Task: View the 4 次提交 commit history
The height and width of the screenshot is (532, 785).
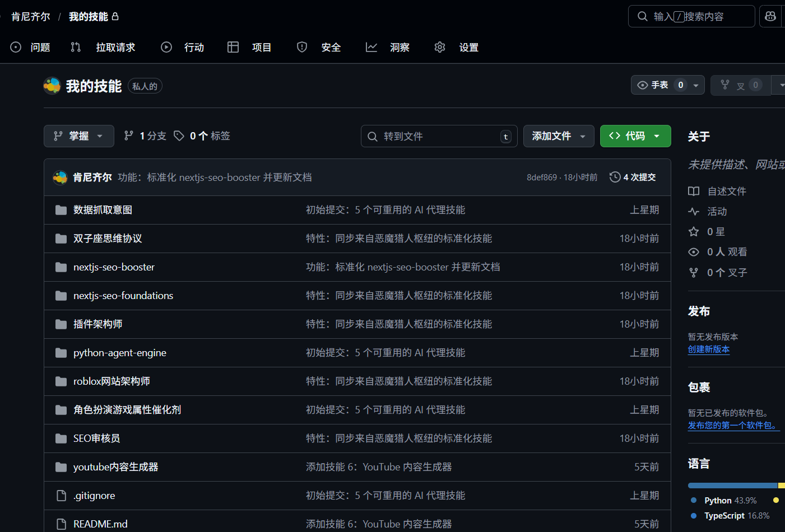Action: click(633, 177)
